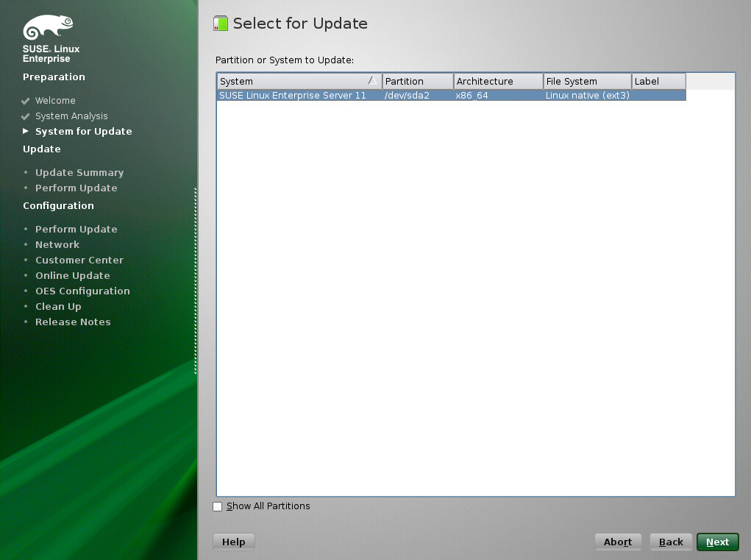
Task: Click the Update section heading
Action: (x=42, y=149)
